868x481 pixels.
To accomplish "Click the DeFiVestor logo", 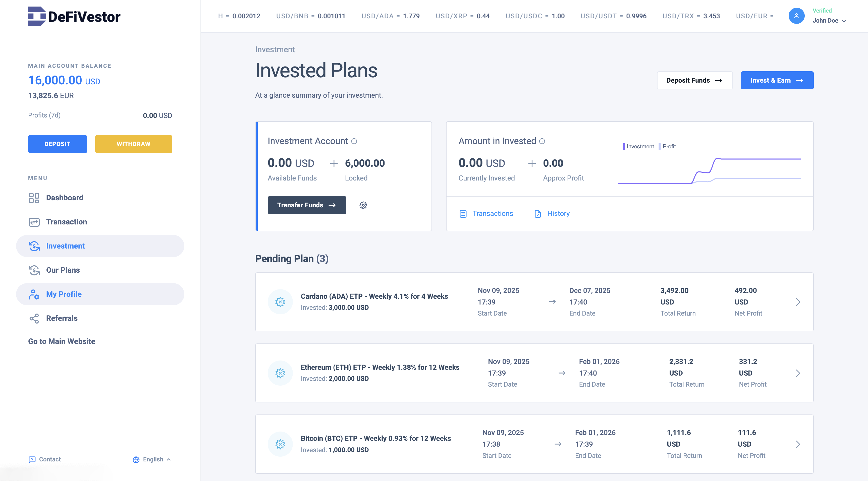I will (x=74, y=16).
